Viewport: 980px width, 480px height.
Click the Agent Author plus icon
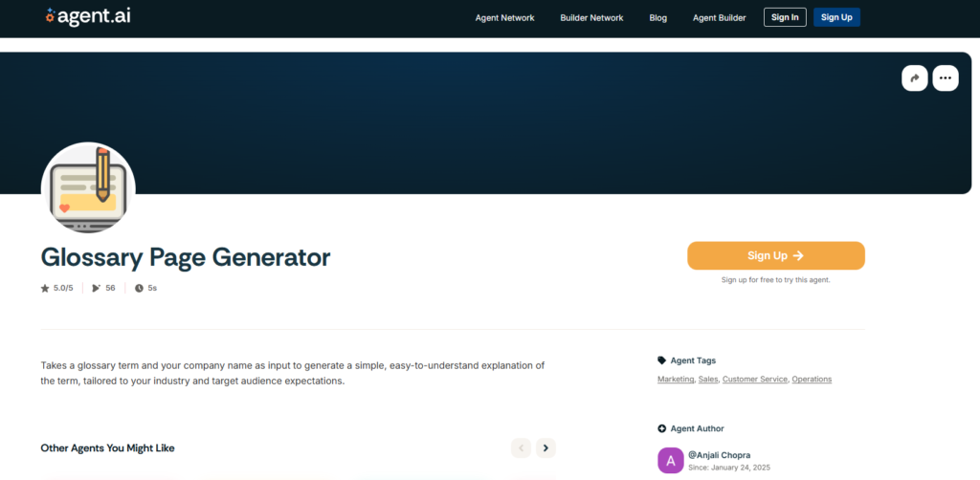662,428
